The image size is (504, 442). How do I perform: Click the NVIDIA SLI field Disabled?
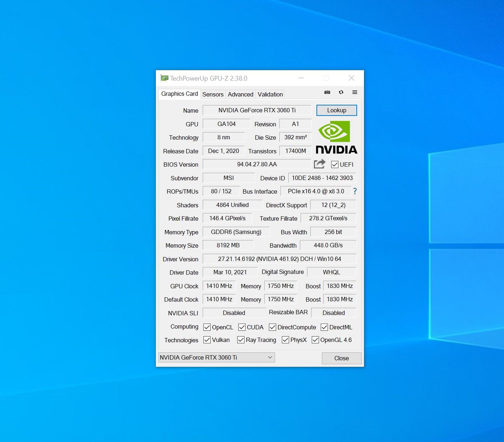click(234, 313)
